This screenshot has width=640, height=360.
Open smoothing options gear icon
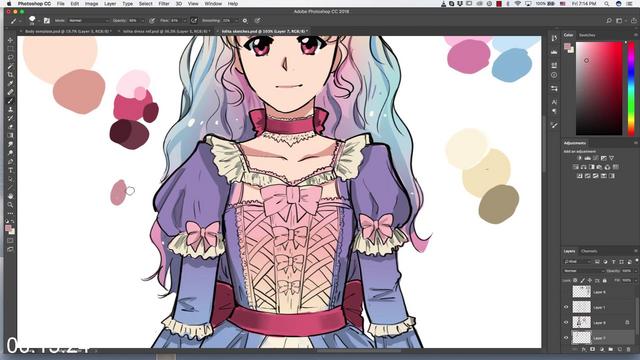(x=245, y=20)
